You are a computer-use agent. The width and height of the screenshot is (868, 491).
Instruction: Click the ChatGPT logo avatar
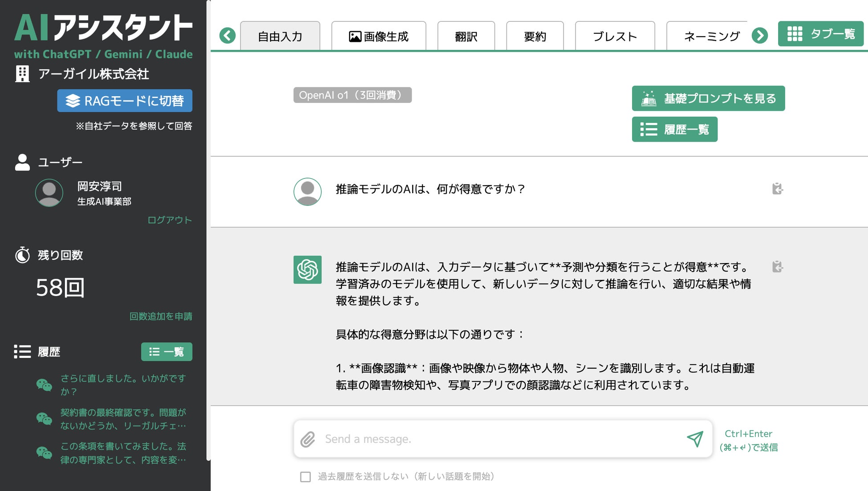coord(307,270)
